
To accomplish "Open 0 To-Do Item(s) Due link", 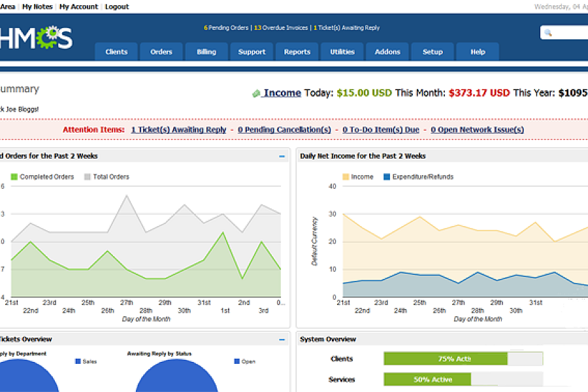I will pyautogui.click(x=381, y=129).
